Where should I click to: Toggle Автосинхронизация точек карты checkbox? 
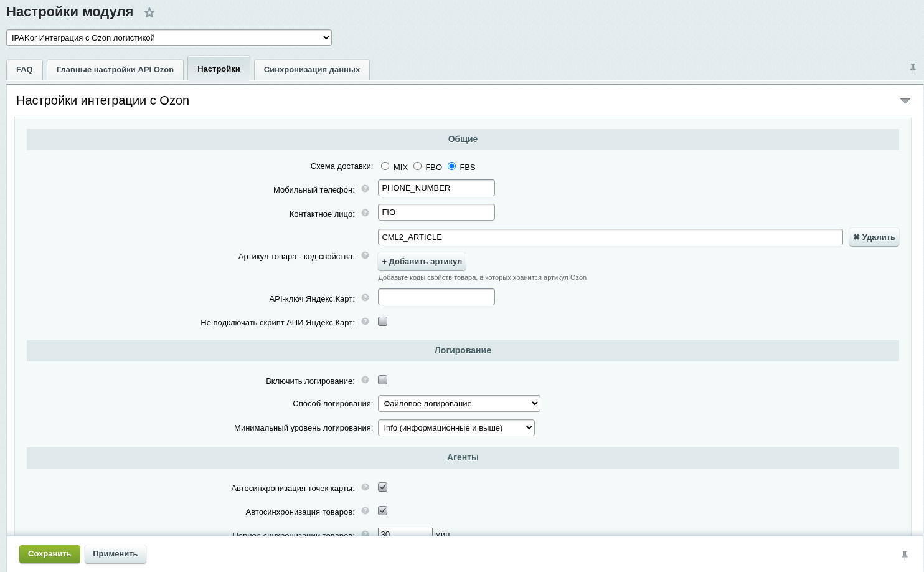[383, 487]
